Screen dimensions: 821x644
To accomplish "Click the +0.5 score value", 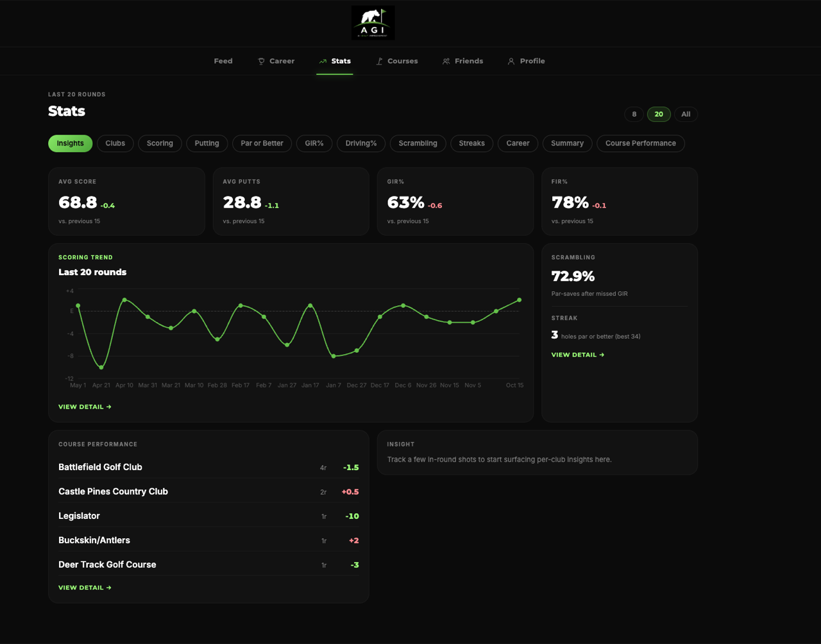I will point(350,492).
